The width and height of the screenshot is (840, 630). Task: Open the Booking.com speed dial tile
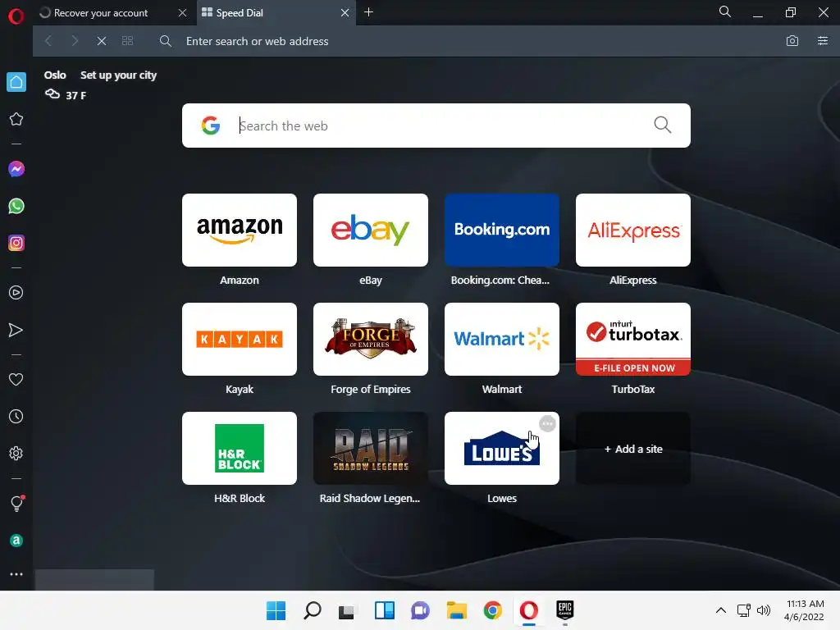point(502,230)
